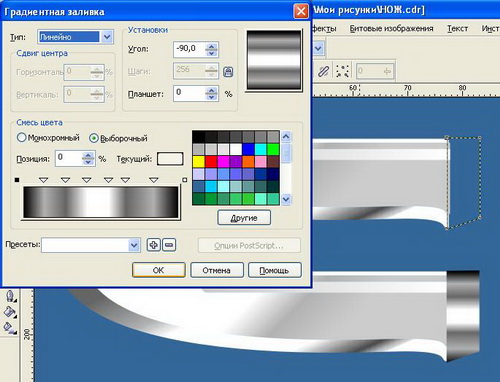This screenshot has width=500, height=382.
Task: Click the Отмена button
Action: click(217, 270)
